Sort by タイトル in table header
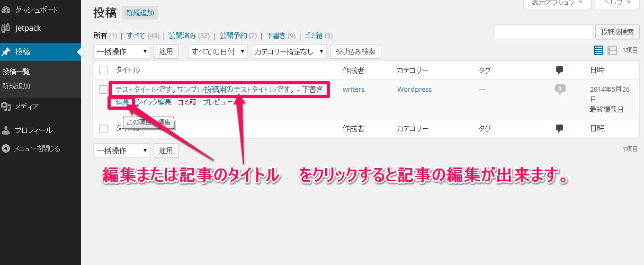The width and height of the screenshot is (644, 265). (x=128, y=70)
